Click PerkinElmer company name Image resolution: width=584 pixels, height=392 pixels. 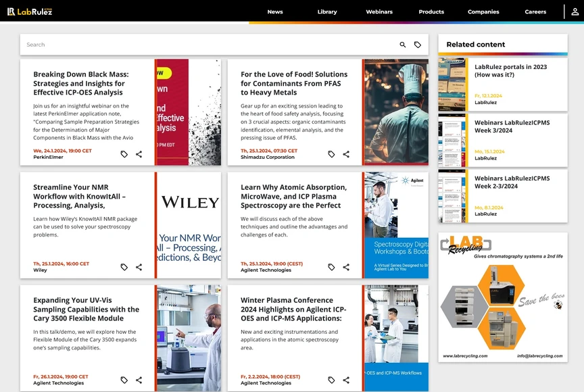coord(49,157)
